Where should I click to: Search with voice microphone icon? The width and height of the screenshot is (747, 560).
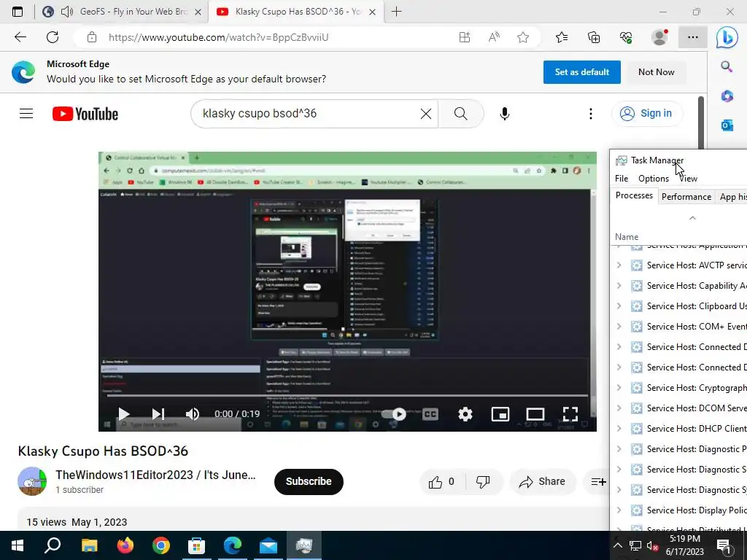(505, 113)
